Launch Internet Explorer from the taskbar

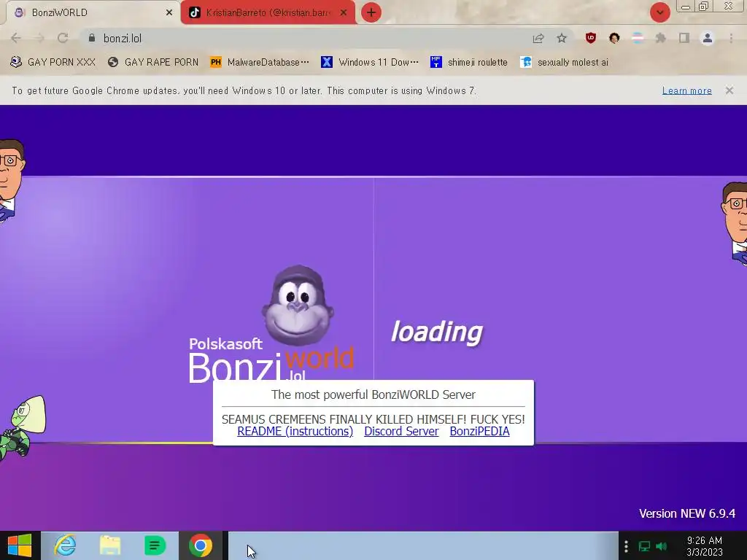click(x=65, y=545)
